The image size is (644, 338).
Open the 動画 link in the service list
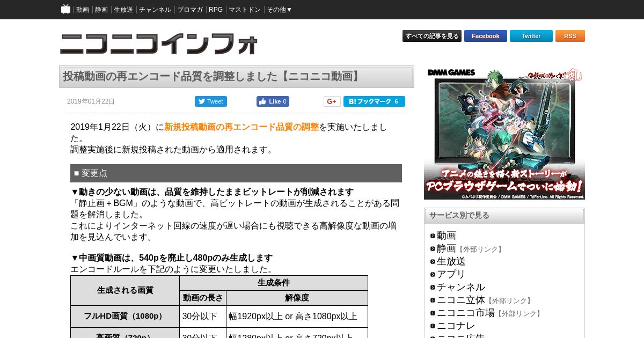coord(447,236)
